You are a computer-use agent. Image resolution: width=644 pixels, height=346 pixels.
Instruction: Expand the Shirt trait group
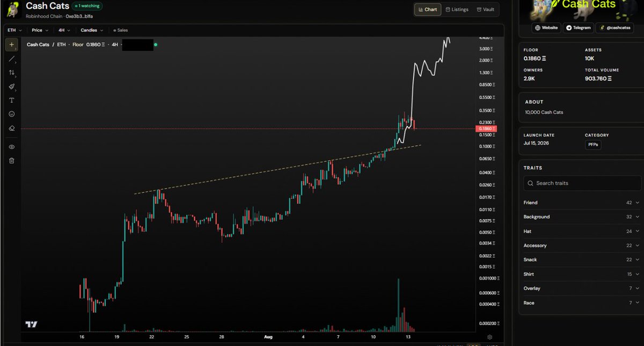581,274
